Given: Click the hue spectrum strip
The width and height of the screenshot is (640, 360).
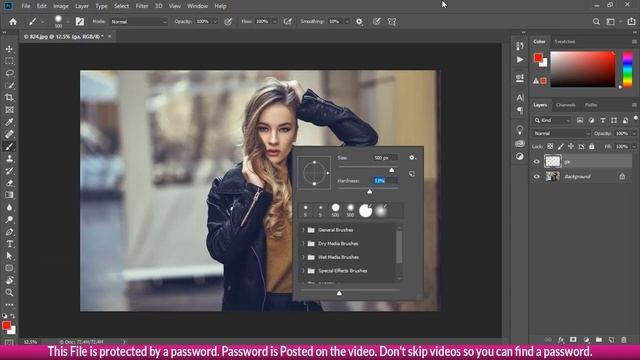Looking at the screenshot, I should pyautogui.click(x=627, y=69).
